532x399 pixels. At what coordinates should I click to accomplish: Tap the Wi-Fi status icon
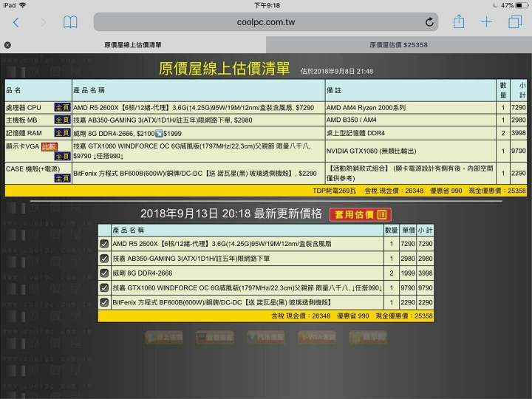23,5
